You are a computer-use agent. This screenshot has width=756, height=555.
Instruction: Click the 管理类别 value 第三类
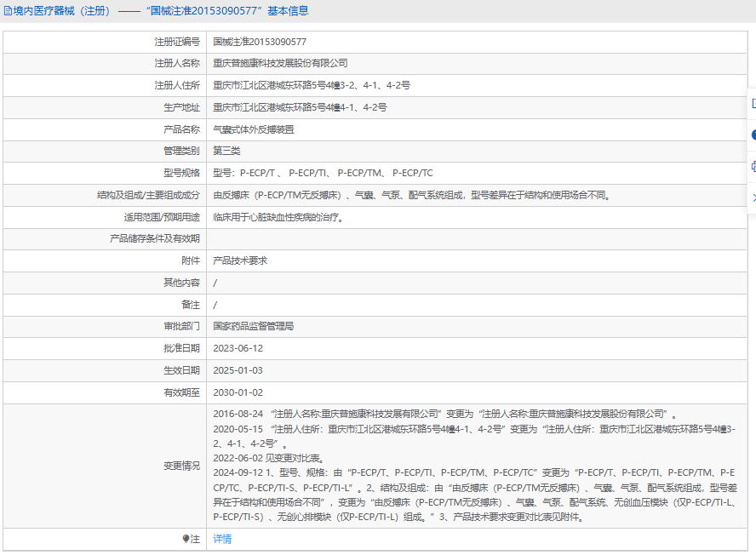pos(226,152)
